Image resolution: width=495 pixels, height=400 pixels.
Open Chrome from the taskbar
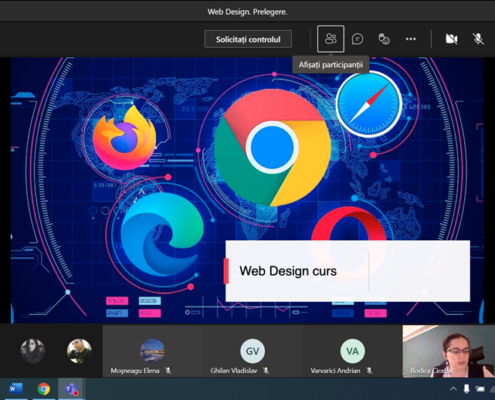tap(44, 389)
